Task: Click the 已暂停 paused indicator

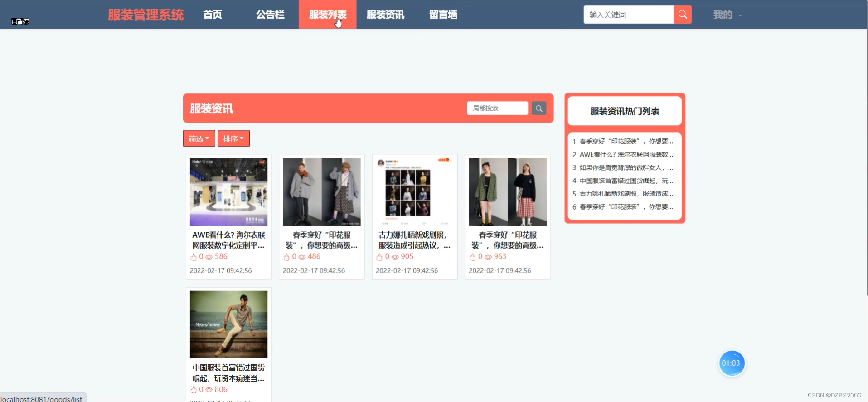Action: pos(20,21)
